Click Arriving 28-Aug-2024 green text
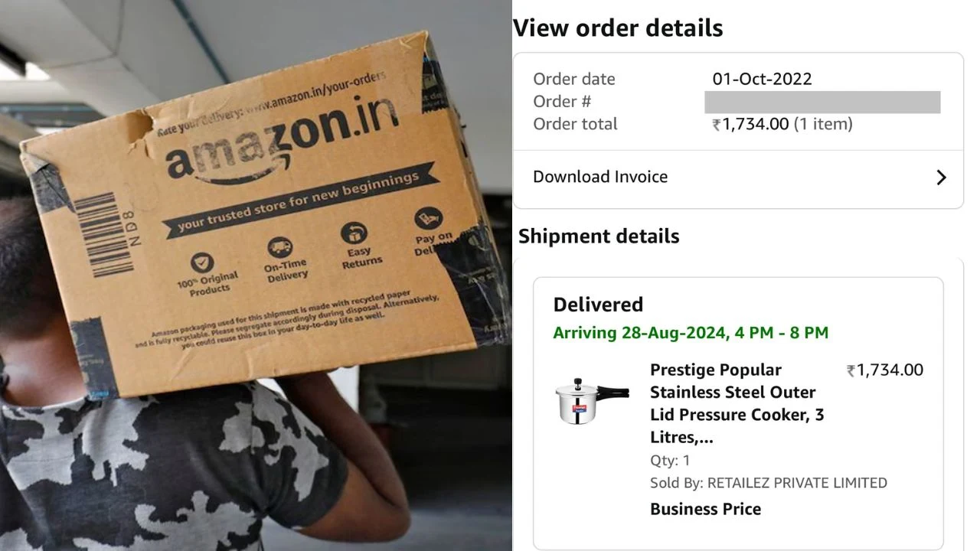 (x=691, y=333)
